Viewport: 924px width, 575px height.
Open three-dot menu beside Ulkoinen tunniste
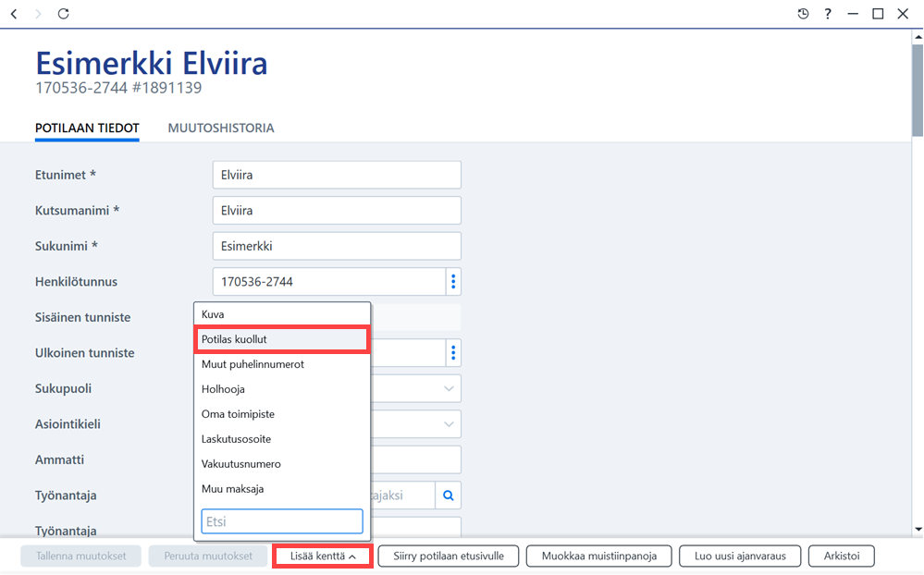[453, 353]
